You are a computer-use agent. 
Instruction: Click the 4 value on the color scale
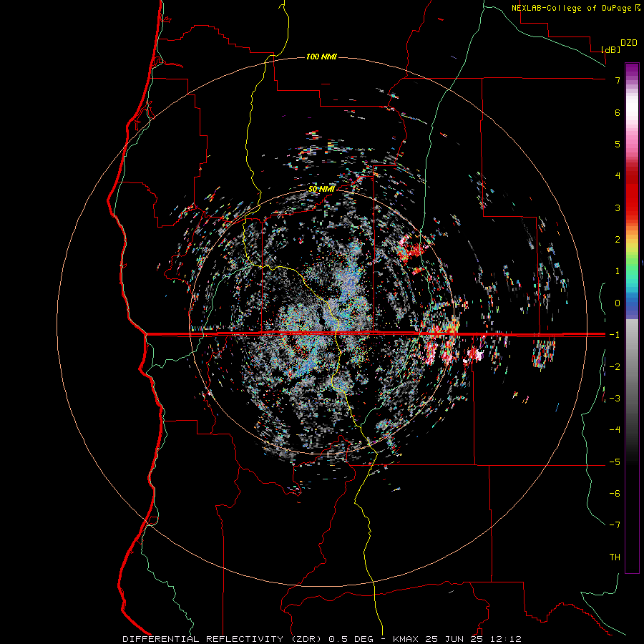point(618,176)
